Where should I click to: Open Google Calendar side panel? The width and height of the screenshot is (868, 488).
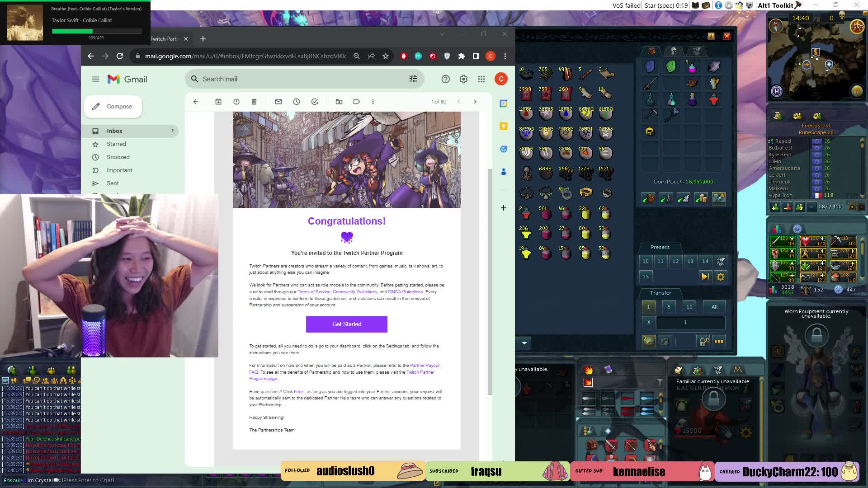504,103
